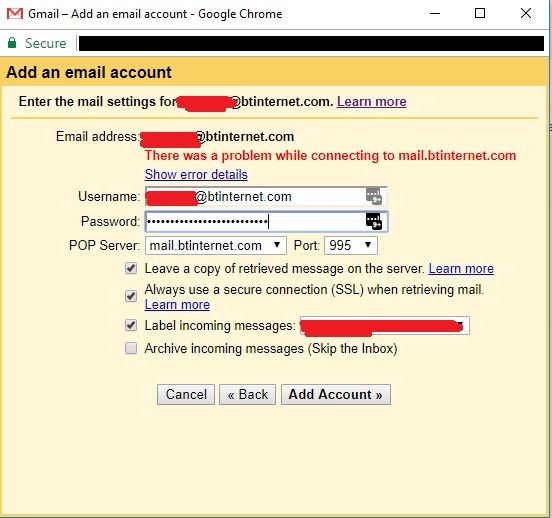Screen dimensions: 552x518
Task: Disable the Label incoming messages checkbox
Action: tap(131, 325)
